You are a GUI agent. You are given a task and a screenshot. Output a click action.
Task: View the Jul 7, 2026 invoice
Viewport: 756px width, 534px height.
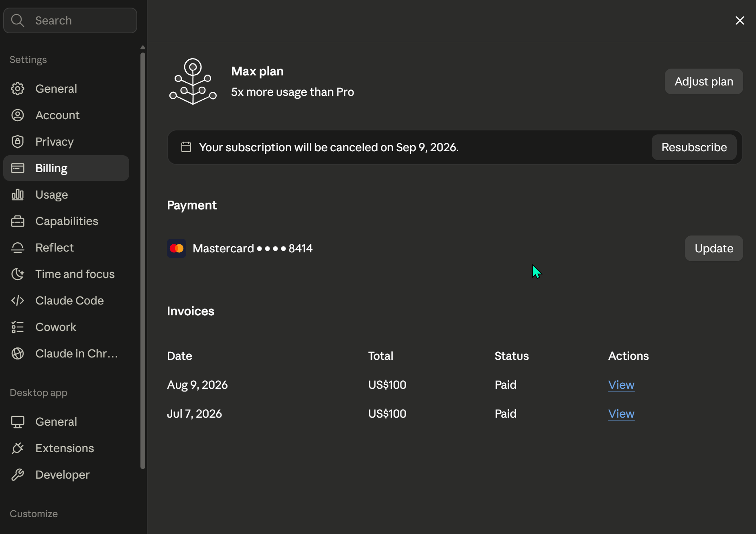pos(621,414)
